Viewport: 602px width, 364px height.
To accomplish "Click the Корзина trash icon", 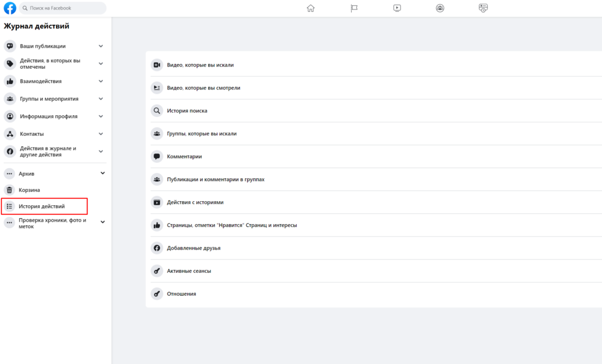I will (x=9, y=190).
